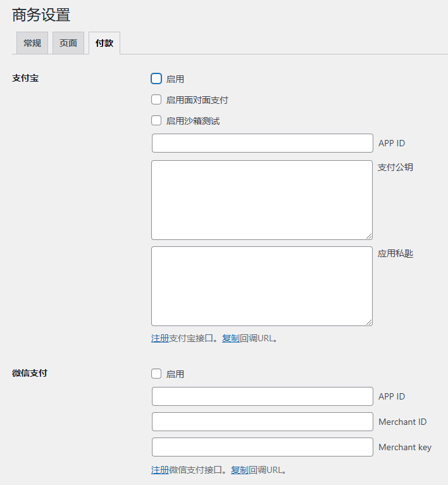
Task: Focus the 支付公钥 text area
Action: [262, 200]
